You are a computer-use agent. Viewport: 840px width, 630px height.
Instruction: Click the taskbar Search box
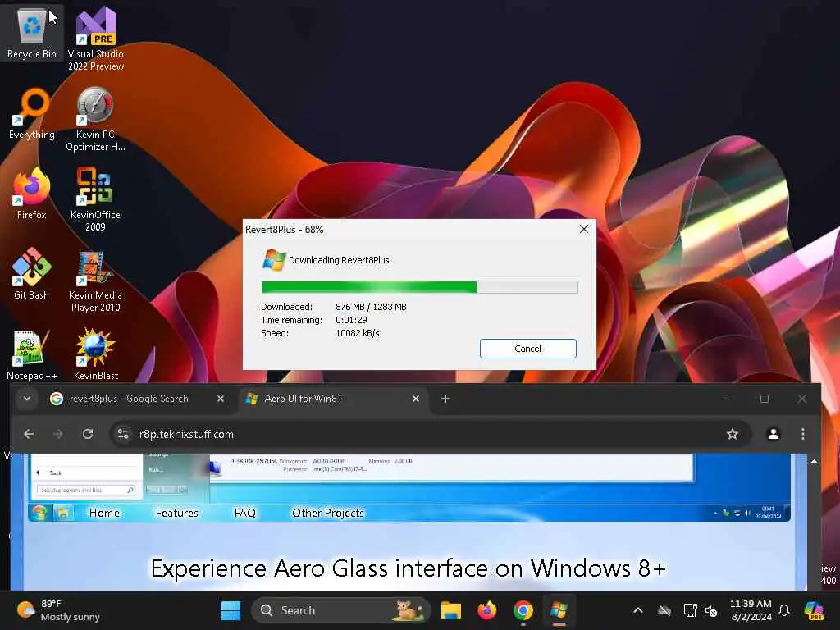pyautogui.click(x=340, y=610)
